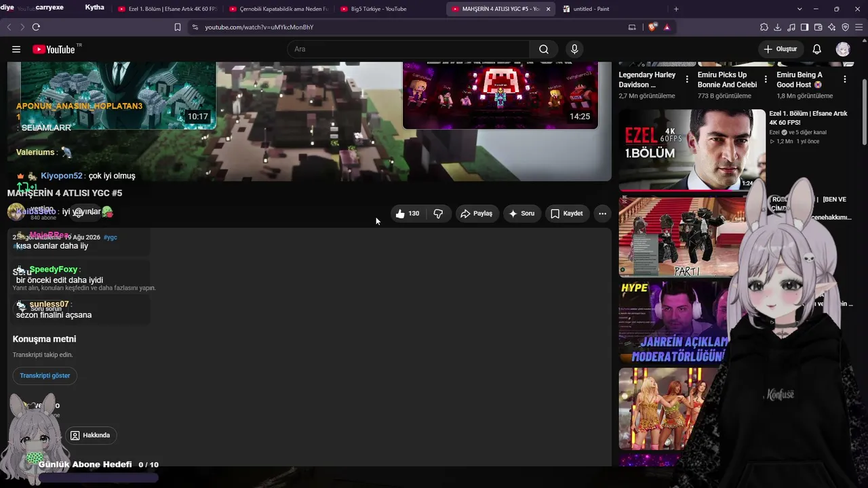Open the Hakkında channel button
The width and height of the screenshot is (868, 488).
[90, 435]
